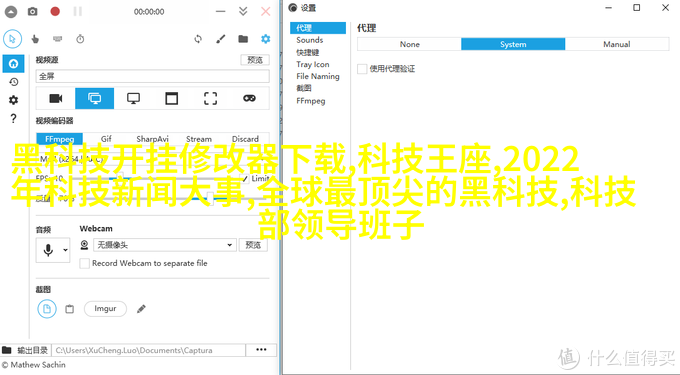The width and height of the screenshot is (680, 375).
Task: Open the overlay paintbrush tool
Action: coord(221,39)
